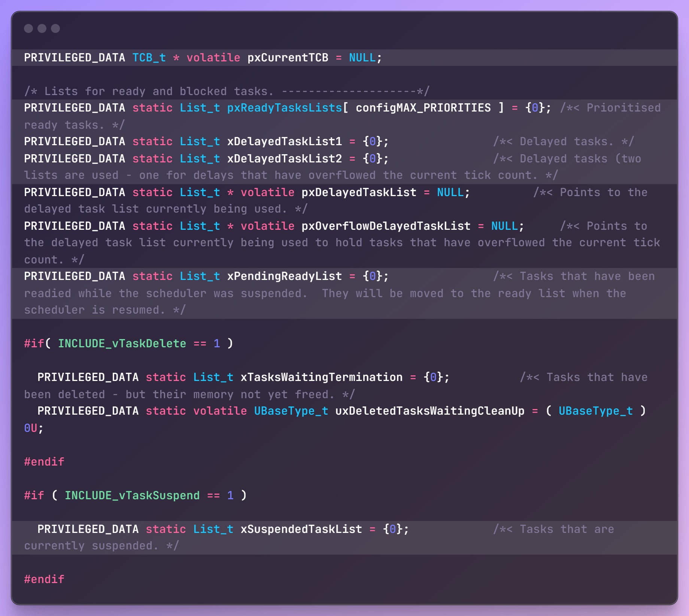Click the comment 'scheduler is resumed. */'
The height and width of the screenshot is (616, 689).
[x=105, y=310]
